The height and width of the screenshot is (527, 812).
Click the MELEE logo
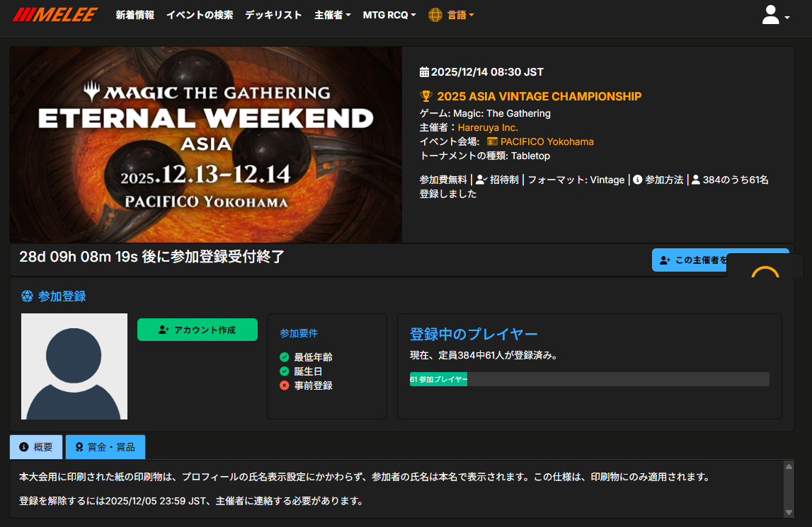[55, 14]
